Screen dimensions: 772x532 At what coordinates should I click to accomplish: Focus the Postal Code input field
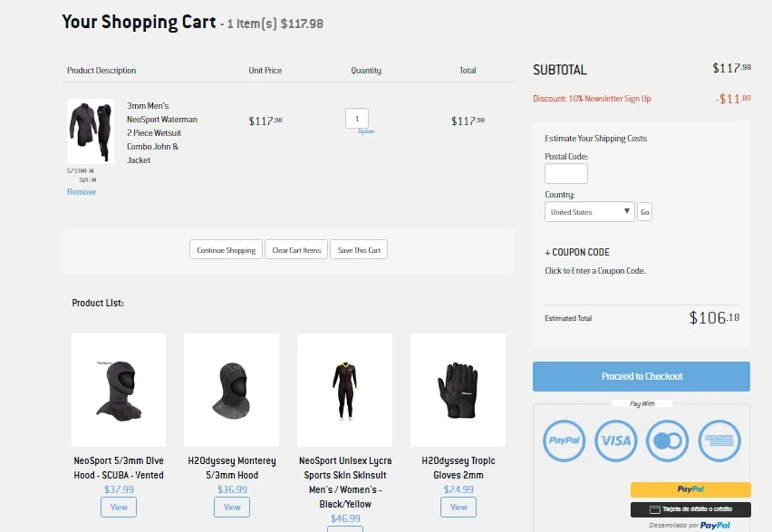(x=566, y=173)
